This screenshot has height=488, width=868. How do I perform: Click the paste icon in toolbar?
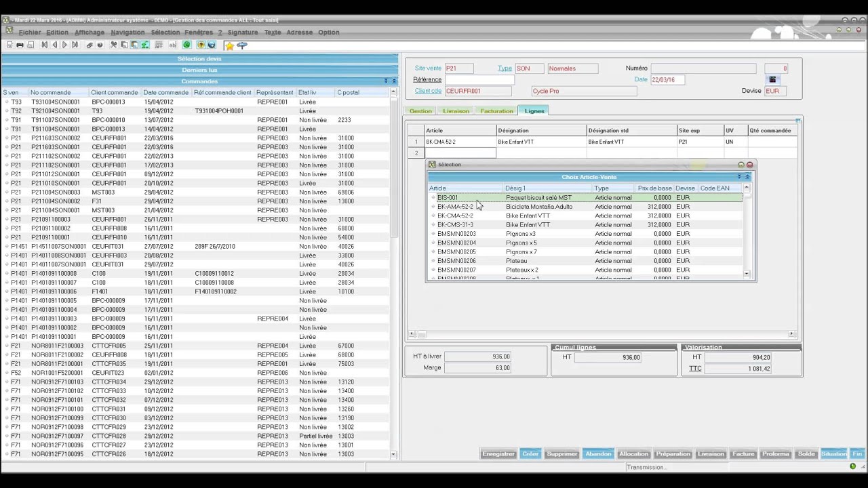[134, 45]
